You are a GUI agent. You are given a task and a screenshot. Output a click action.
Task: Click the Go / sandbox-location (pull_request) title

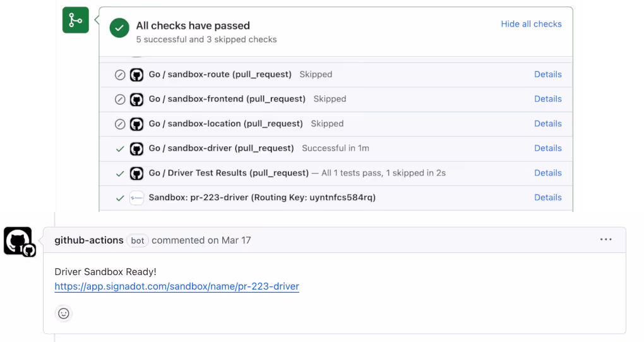click(x=225, y=124)
